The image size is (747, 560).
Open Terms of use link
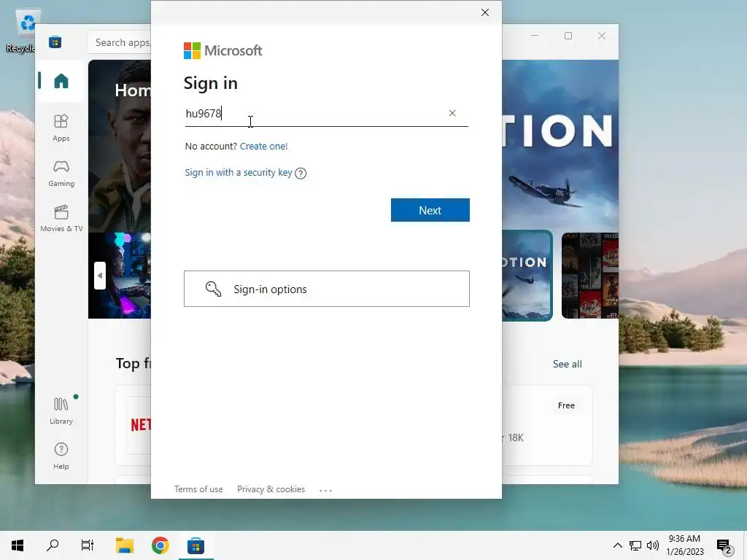point(198,489)
